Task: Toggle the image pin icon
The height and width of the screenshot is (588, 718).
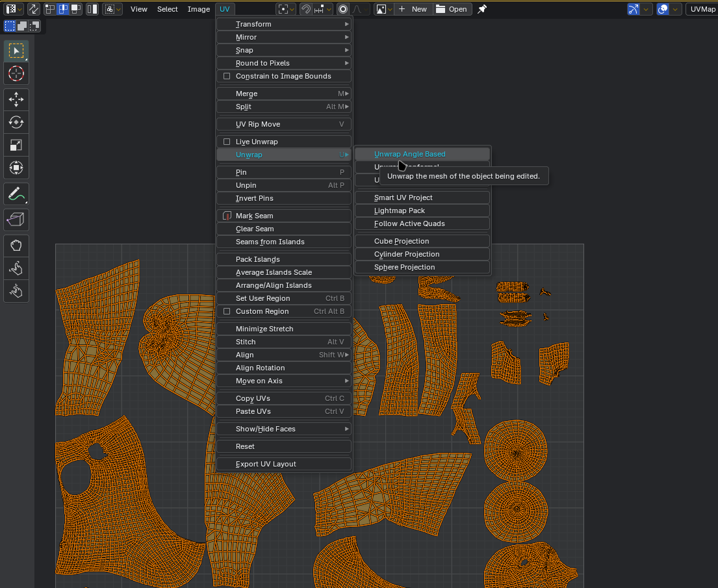Action: pyautogui.click(x=481, y=9)
